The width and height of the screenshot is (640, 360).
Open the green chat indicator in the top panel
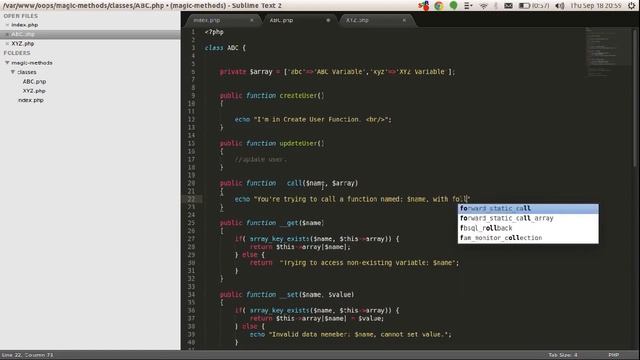coord(453,5)
